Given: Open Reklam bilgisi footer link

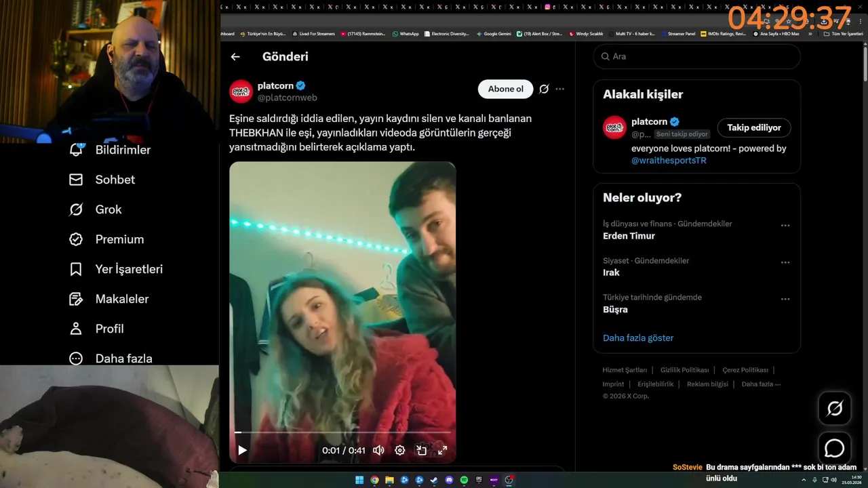Looking at the screenshot, I should (707, 384).
